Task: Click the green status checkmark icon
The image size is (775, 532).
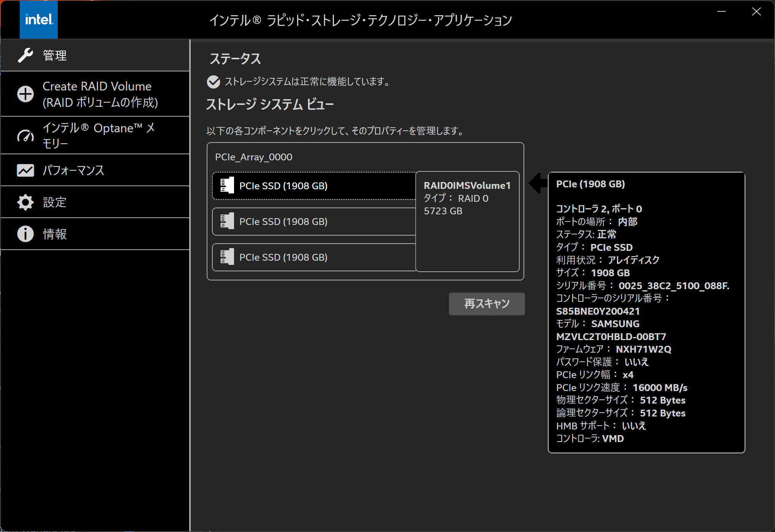Action: (x=214, y=82)
